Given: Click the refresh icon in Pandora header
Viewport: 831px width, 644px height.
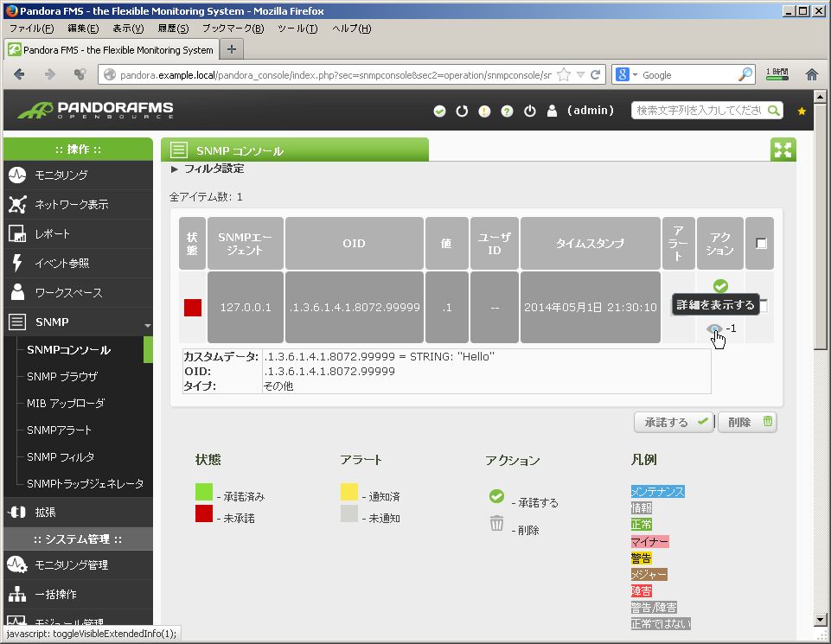Looking at the screenshot, I should click(462, 112).
